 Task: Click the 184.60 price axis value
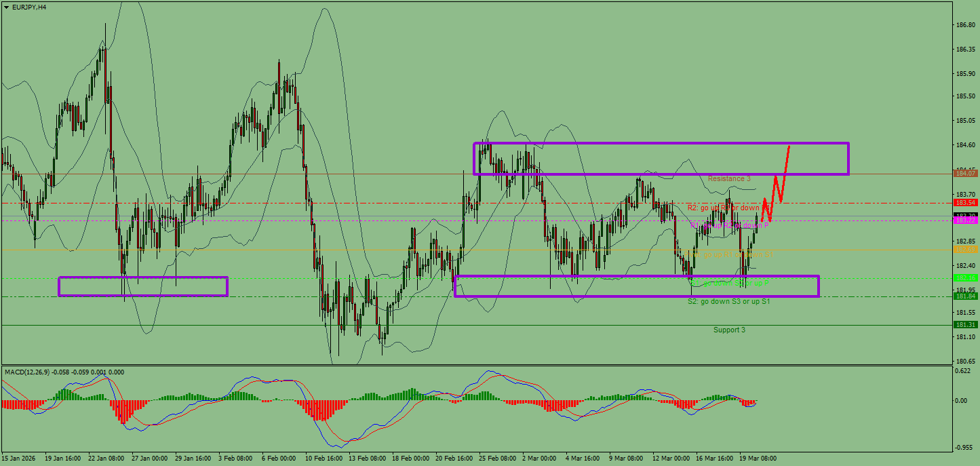tap(964, 145)
